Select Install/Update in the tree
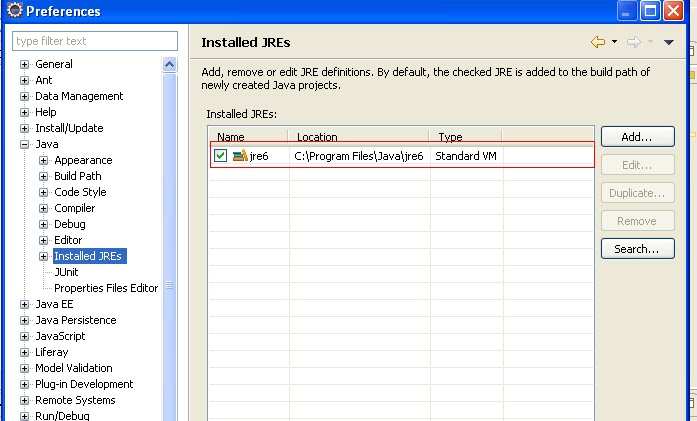This screenshot has width=697, height=421. click(x=69, y=128)
